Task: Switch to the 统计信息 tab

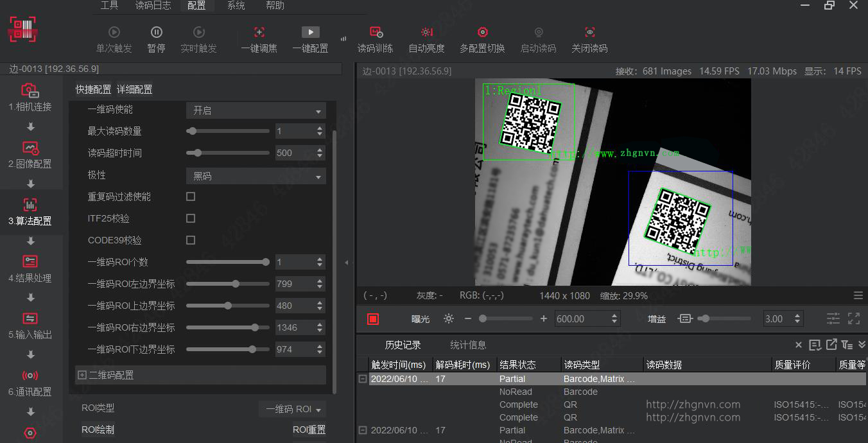Action: pyautogui.click(x=468, y=345)
